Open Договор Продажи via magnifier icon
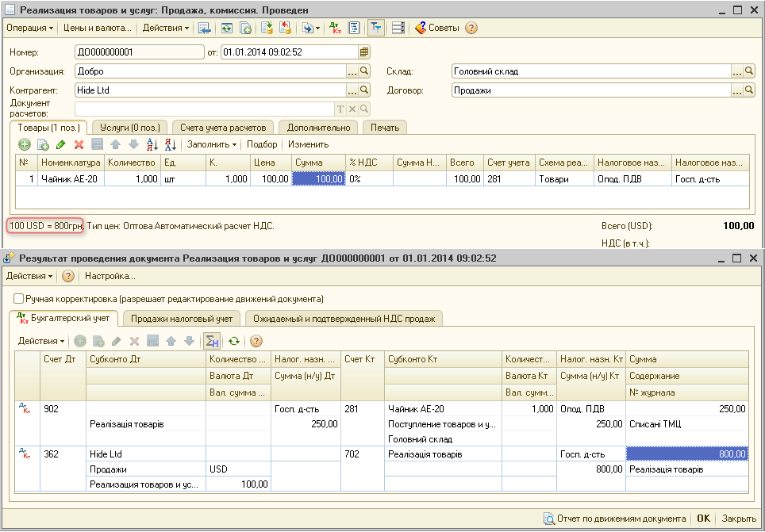765x532 pixels. [749, 90]
